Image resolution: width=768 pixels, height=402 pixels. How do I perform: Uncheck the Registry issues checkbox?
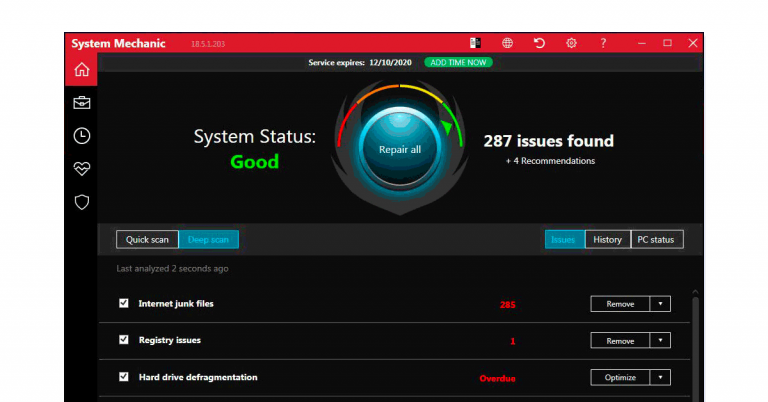[x=124, y=339]
